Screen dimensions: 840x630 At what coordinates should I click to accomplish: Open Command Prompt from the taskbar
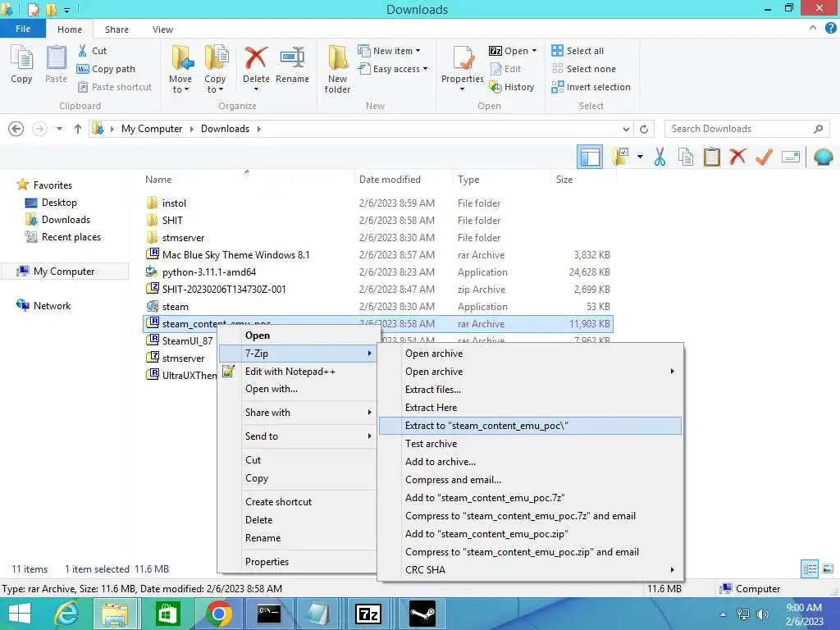tap(269, 614)
